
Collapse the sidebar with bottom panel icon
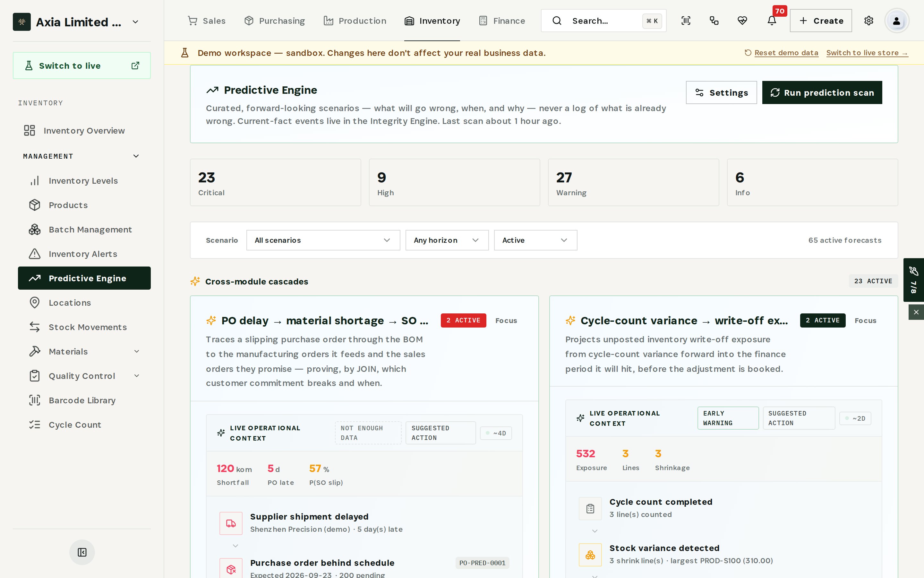click(82, 552)
